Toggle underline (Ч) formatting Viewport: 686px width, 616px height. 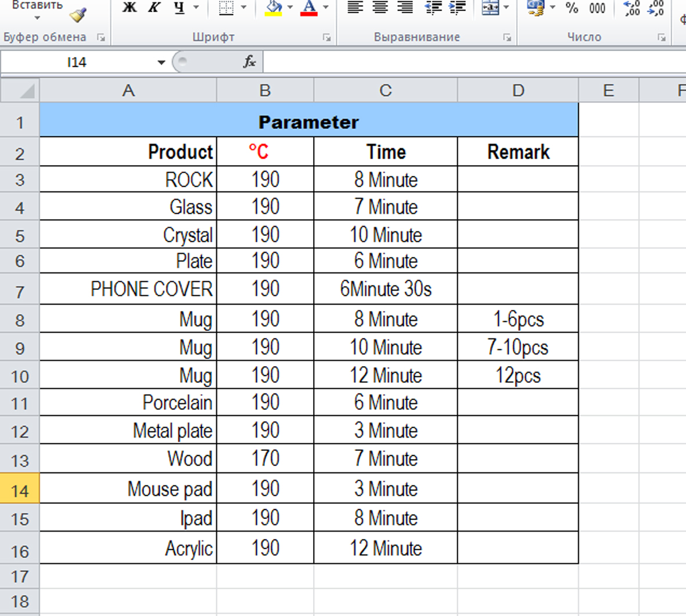(x=179, y=7)
